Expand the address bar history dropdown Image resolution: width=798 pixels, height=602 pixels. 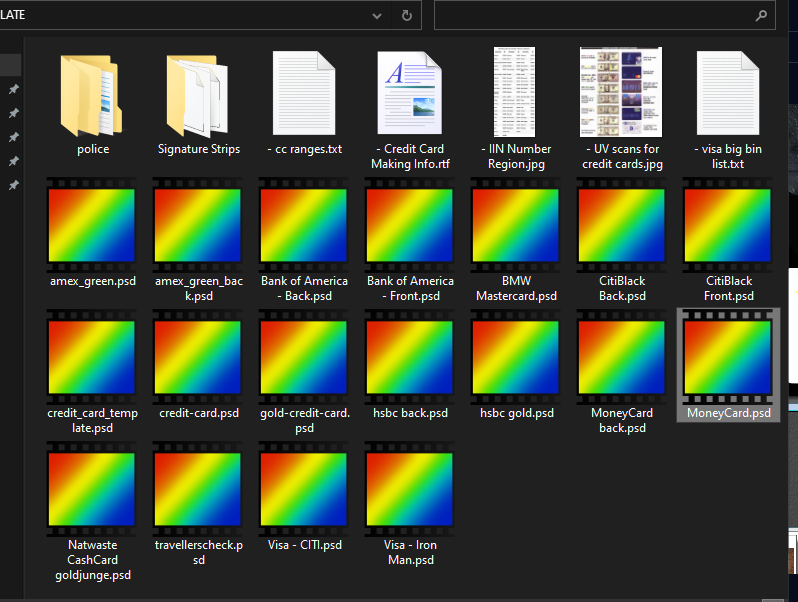(377, 16)
